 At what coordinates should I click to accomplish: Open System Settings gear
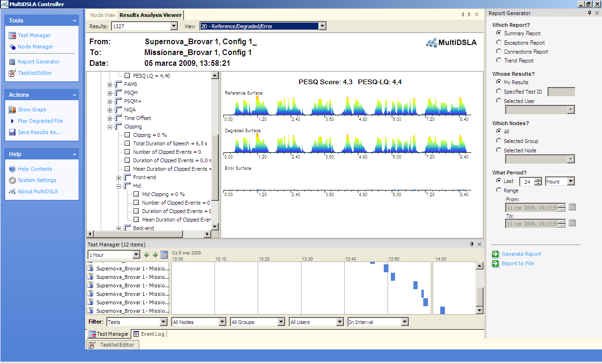(x=12, y=180)
